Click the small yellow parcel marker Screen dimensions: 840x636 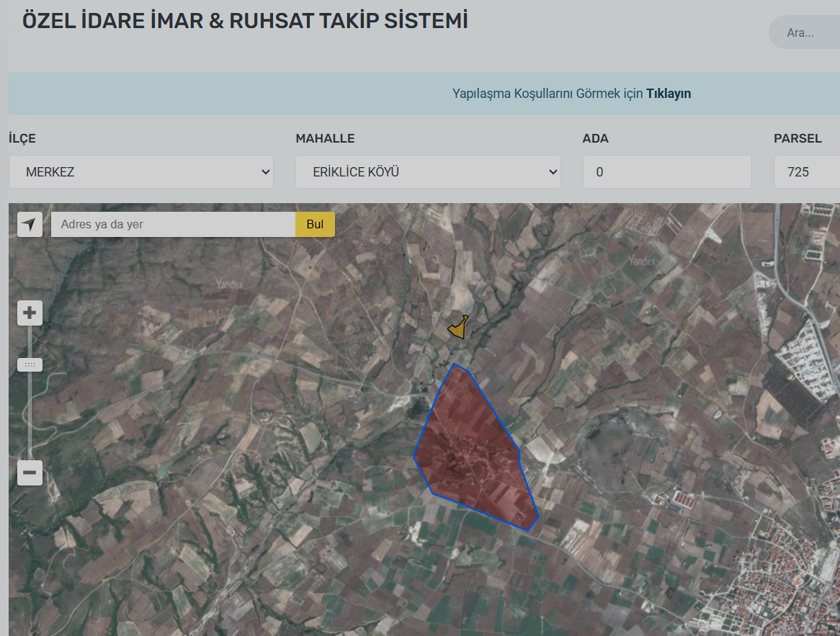click(x=458, y=329)
